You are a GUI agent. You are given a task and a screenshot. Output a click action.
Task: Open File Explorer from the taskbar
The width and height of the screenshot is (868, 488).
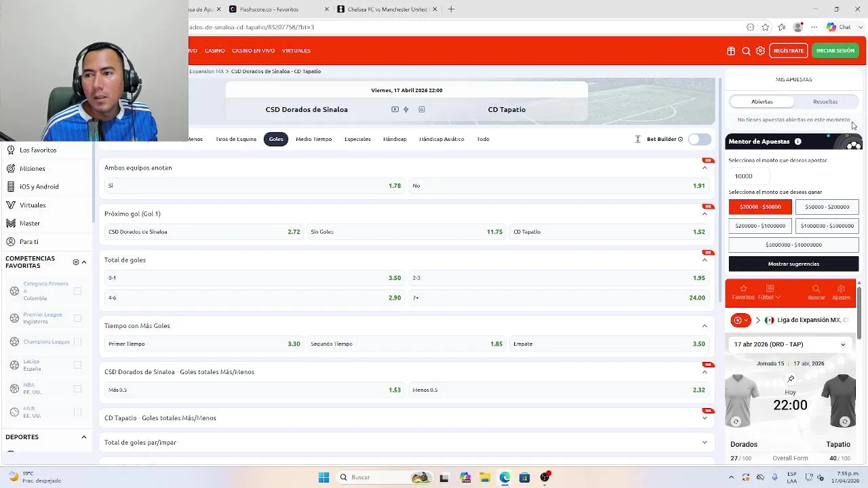(x=484, y=477)
